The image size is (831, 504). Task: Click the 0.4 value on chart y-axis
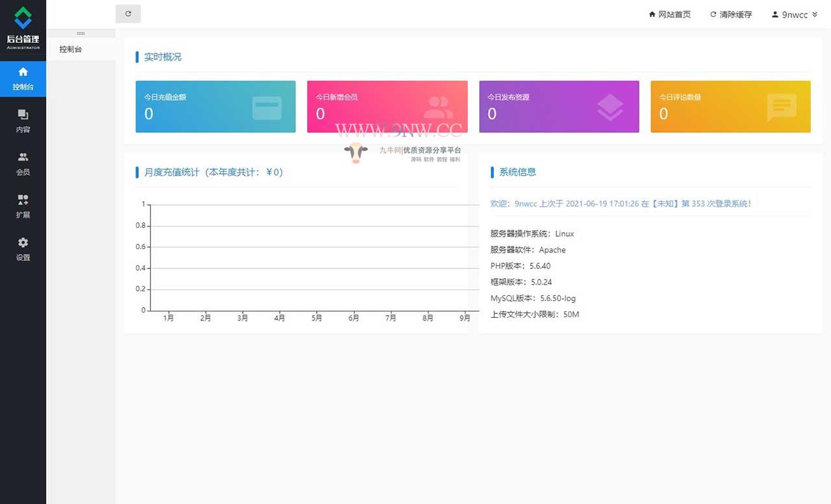[140, 268]
